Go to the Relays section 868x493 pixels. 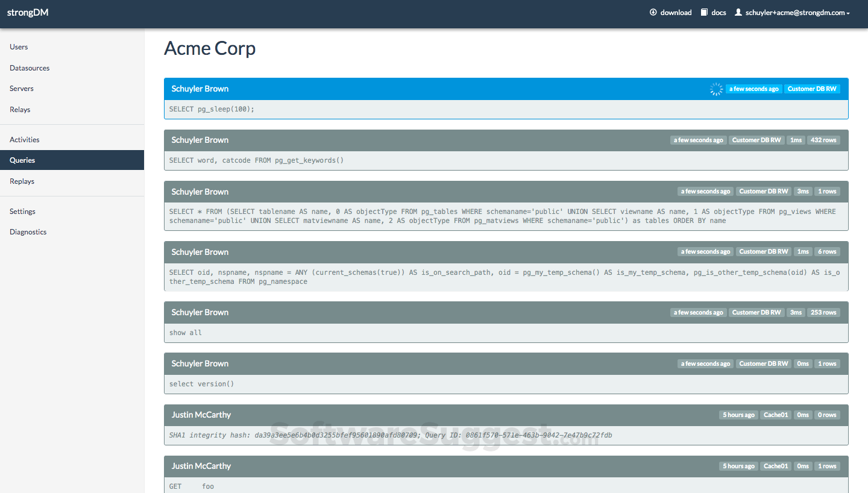tap(20, 109)
